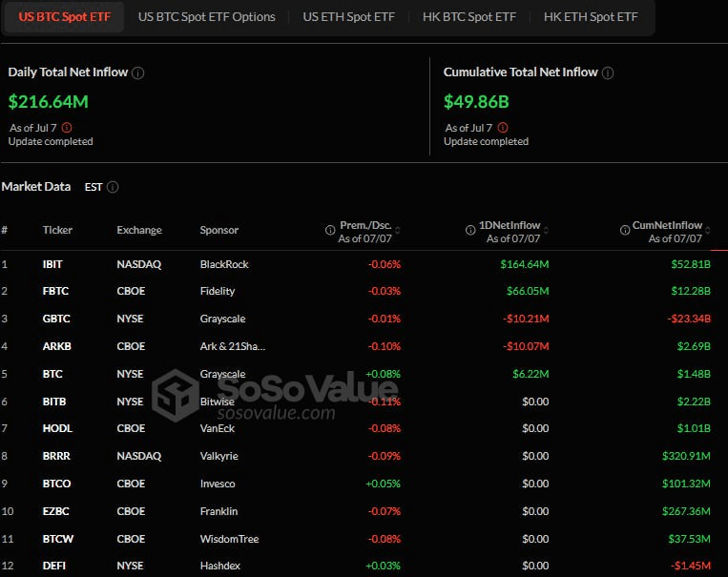Click NASDAQ exchange in IBIT row

[138, 264]
